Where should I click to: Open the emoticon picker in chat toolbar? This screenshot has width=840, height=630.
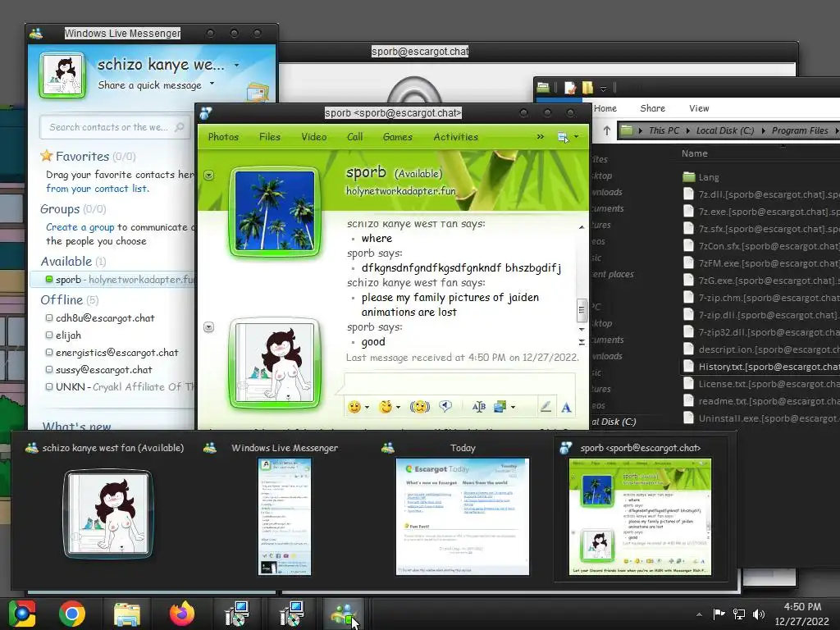354,407
